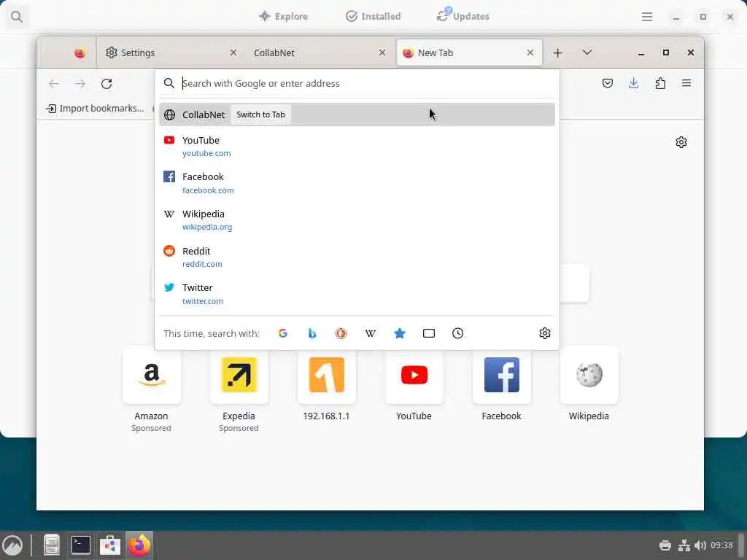Click the address bar search field
Screen dimensions: 747x560
(357, 83)
